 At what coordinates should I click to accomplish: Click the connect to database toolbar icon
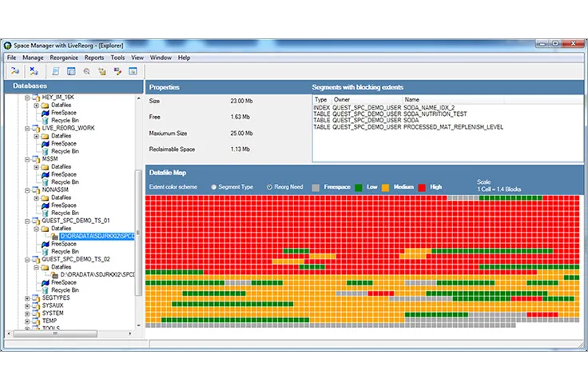(x=15, y=71)
